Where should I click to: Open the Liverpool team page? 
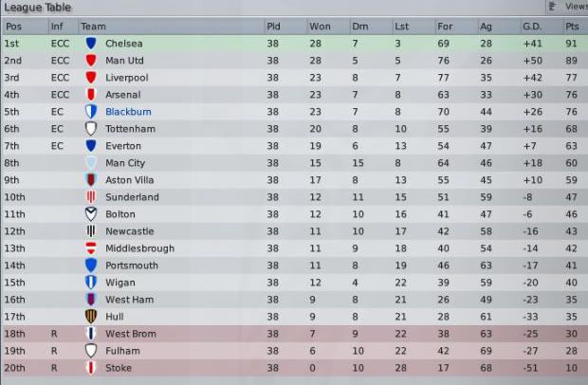coord(126,78)
